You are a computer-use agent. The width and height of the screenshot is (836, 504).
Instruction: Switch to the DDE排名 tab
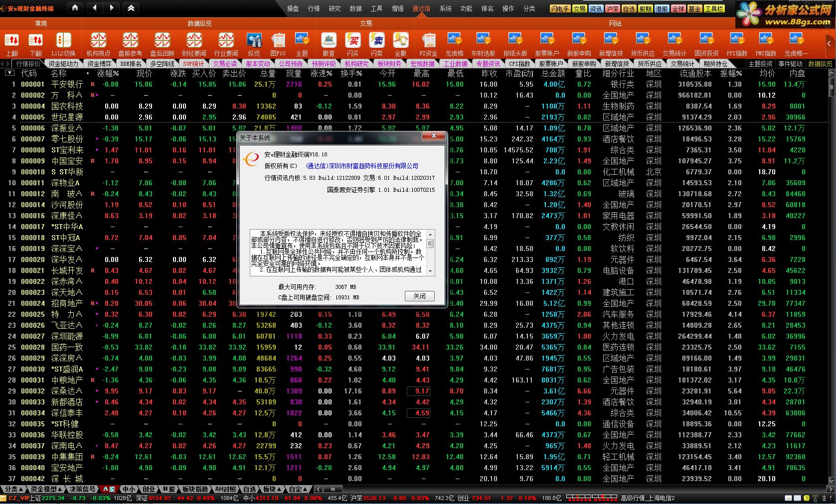pos(131,64)
